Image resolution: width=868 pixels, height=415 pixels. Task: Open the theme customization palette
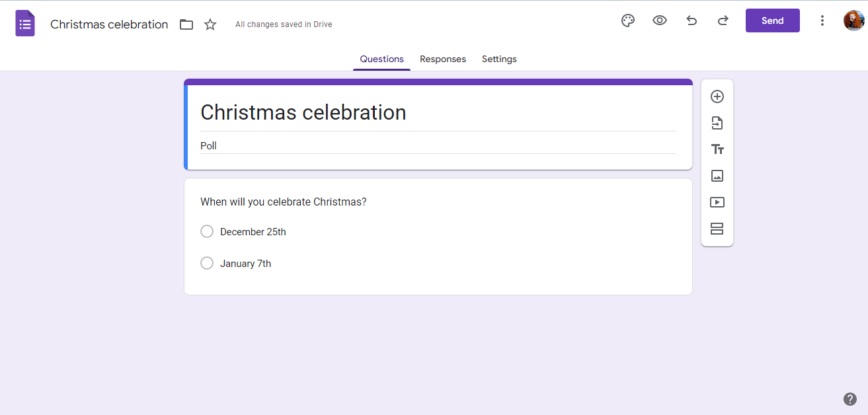tap(628, 20)
